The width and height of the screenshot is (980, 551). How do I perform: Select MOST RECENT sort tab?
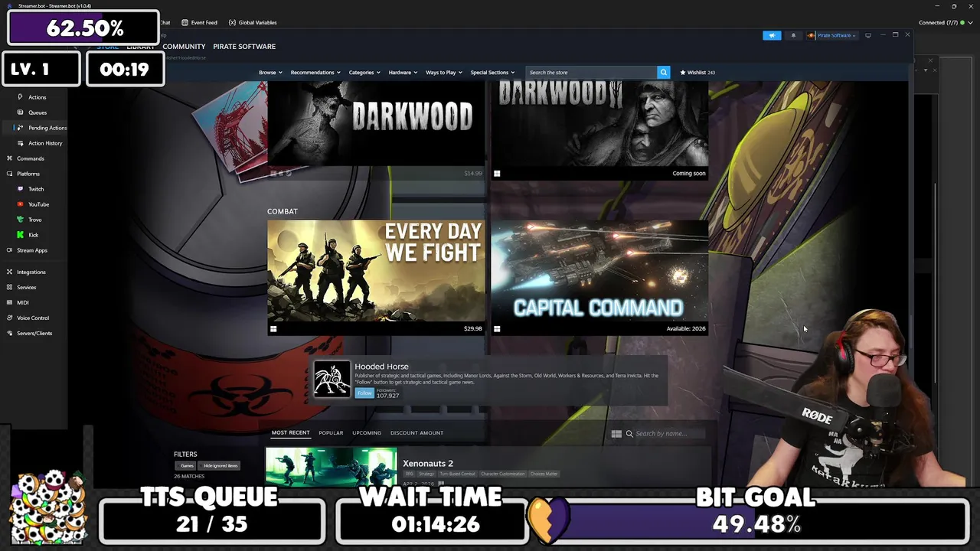290,433
